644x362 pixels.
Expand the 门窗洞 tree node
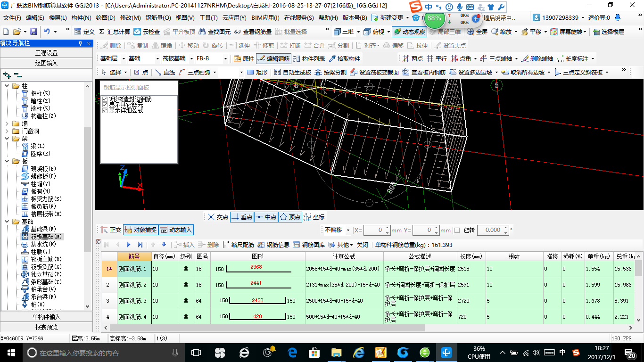pyautogui.click(x=7, y=131)
